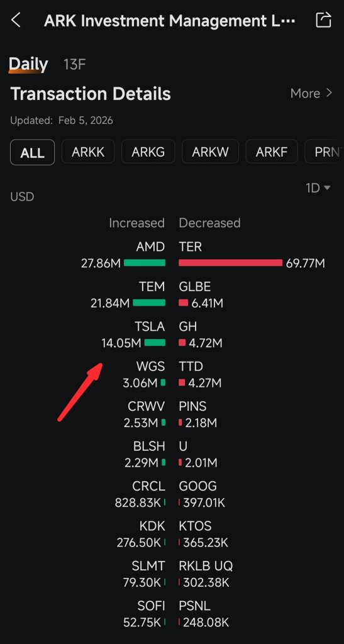The image size is (344, 644).
Task: Select the TER decreased ticker
Action: 191,247
